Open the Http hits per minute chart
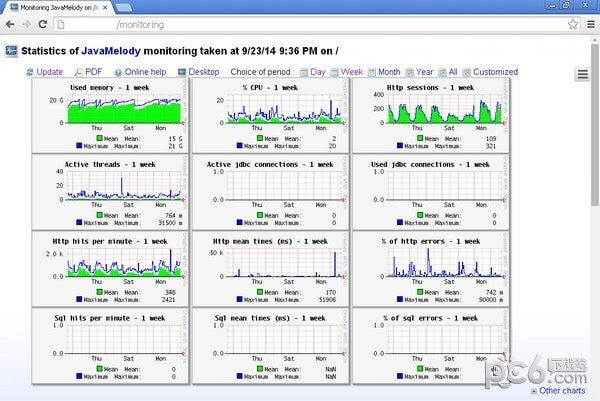The width and height of the screenshot is (600, 401). [x=110, y=269]
